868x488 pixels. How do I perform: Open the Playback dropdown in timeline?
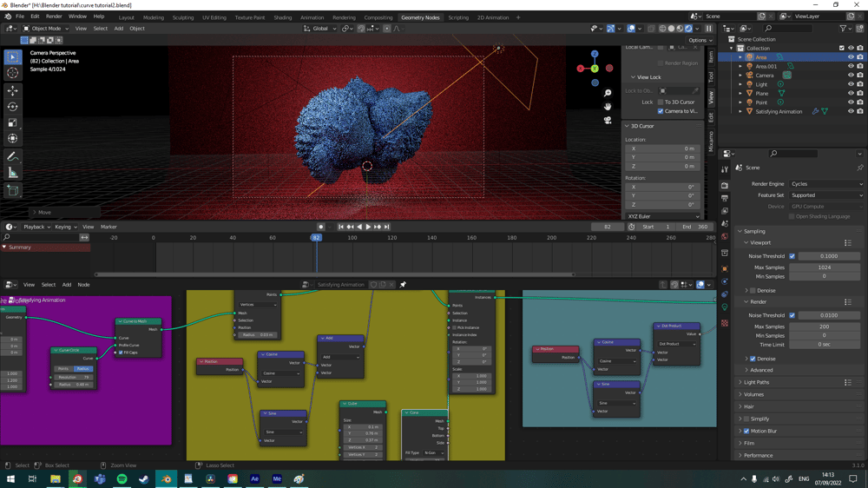pos(36,227)
